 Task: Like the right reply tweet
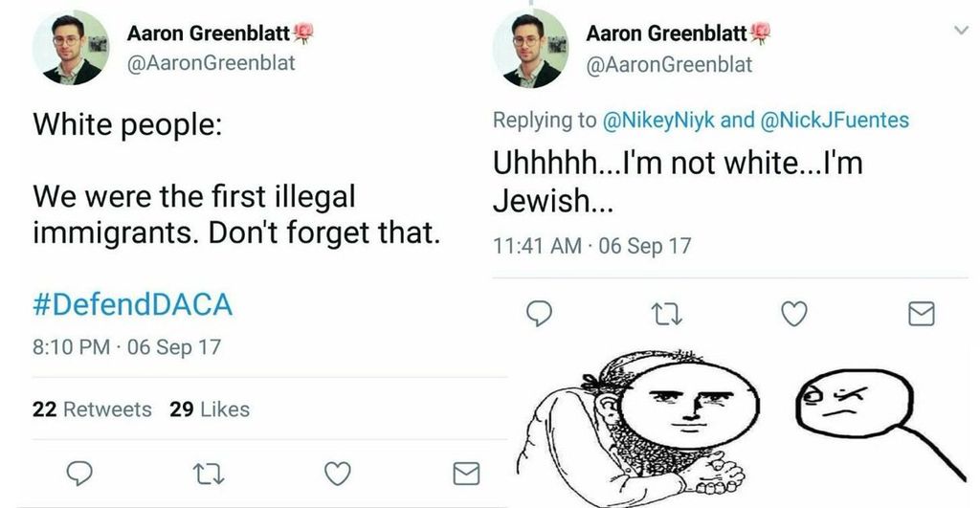(x=794, y=313)
